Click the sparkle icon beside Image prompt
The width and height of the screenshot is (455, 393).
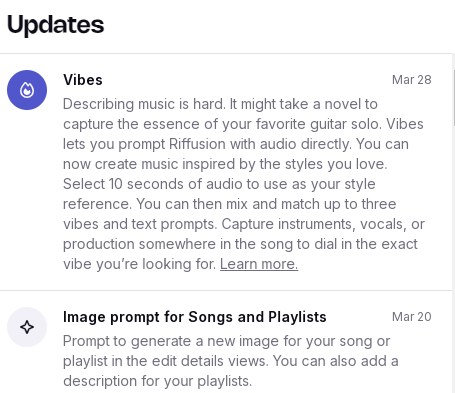[27, 327]
